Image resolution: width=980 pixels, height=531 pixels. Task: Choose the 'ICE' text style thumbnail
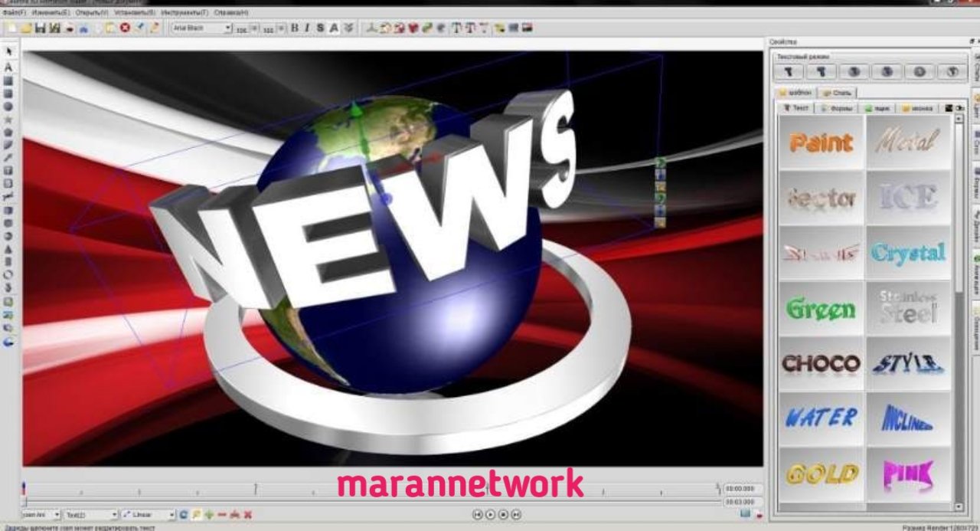point(908,197)
